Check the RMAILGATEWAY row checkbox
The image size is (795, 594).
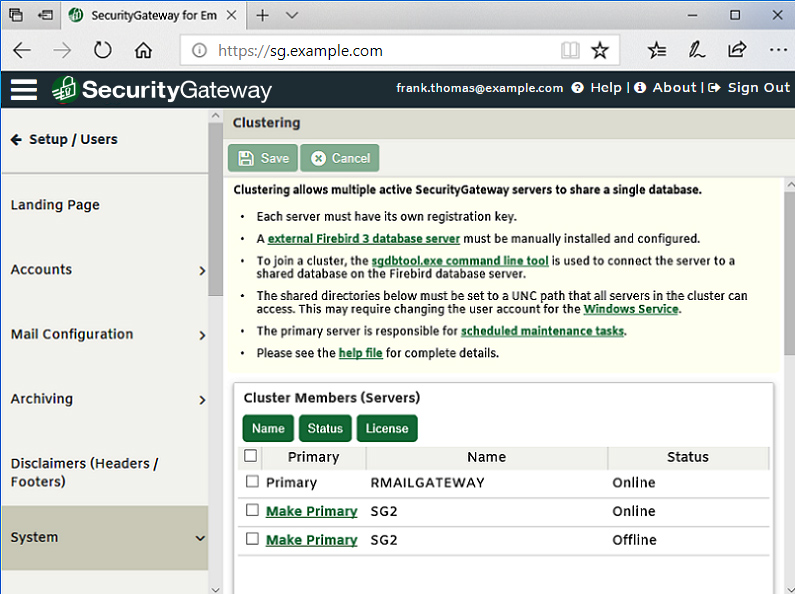252,481
